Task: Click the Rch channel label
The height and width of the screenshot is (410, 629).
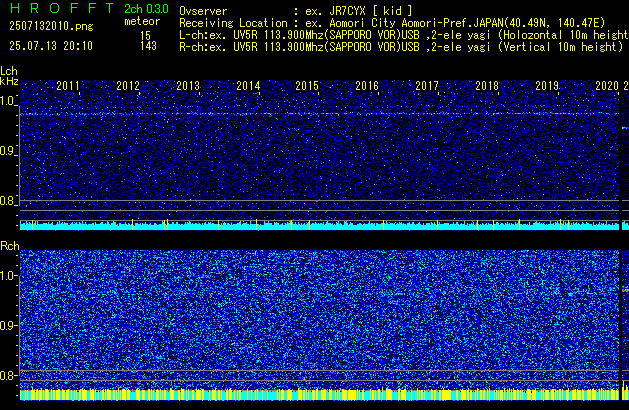Action: click(x=10, y=246)
